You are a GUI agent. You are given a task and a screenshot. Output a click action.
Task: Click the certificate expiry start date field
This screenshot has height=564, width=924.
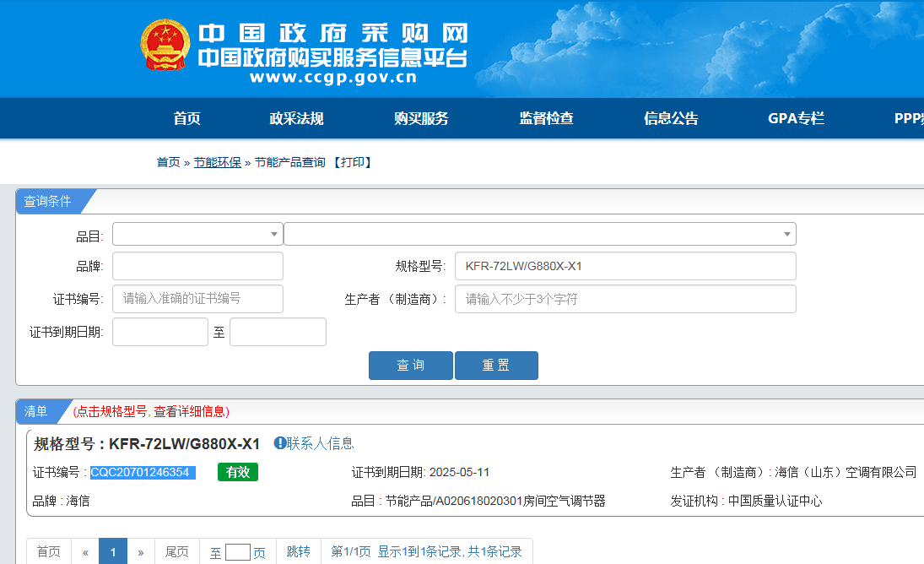(x=160, y=332)
